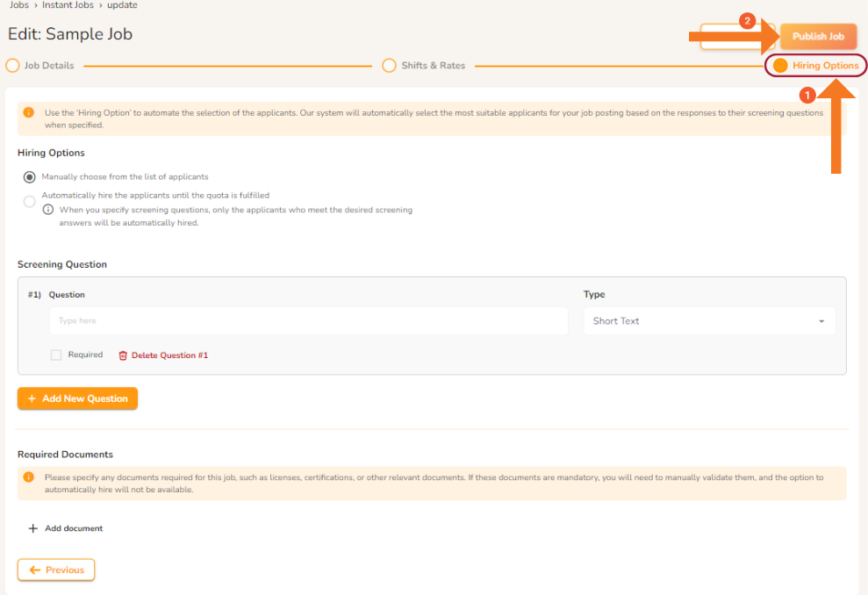
Task: Click the Publish Job button
Action: (x=818, y=37)
